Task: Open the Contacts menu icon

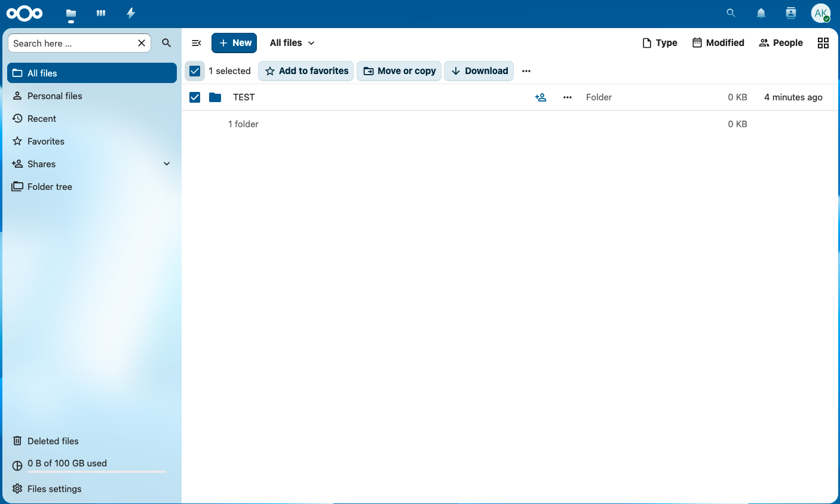Action: pos(790,13)
